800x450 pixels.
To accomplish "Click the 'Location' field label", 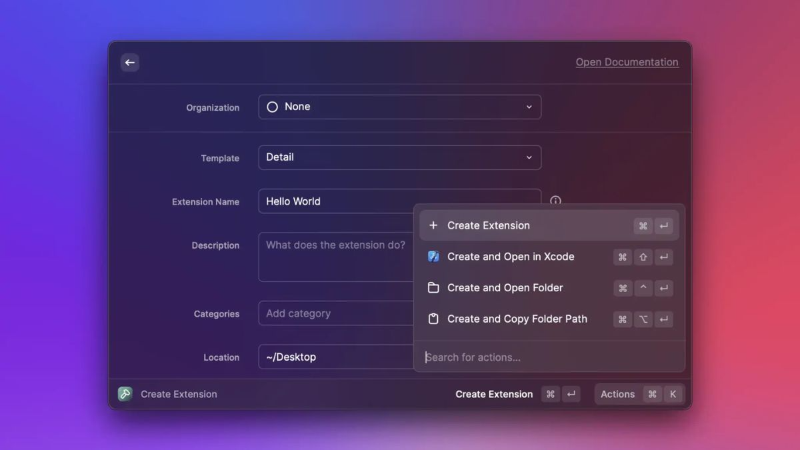I will (221, 358).
